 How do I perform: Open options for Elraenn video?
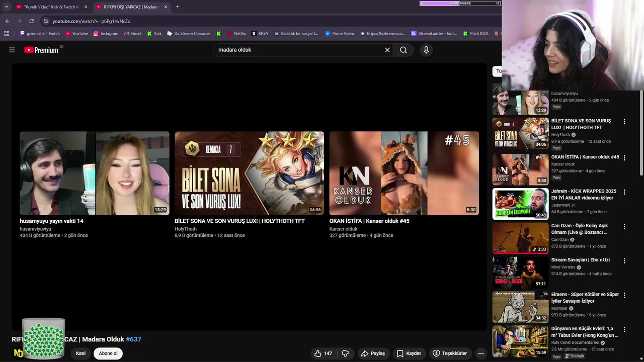coord(624,295)
